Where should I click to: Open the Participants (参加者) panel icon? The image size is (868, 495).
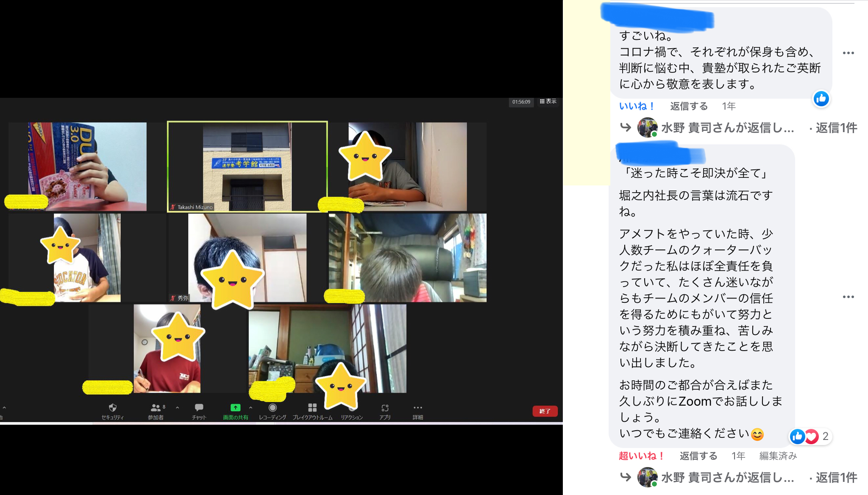tap(156, 408)
